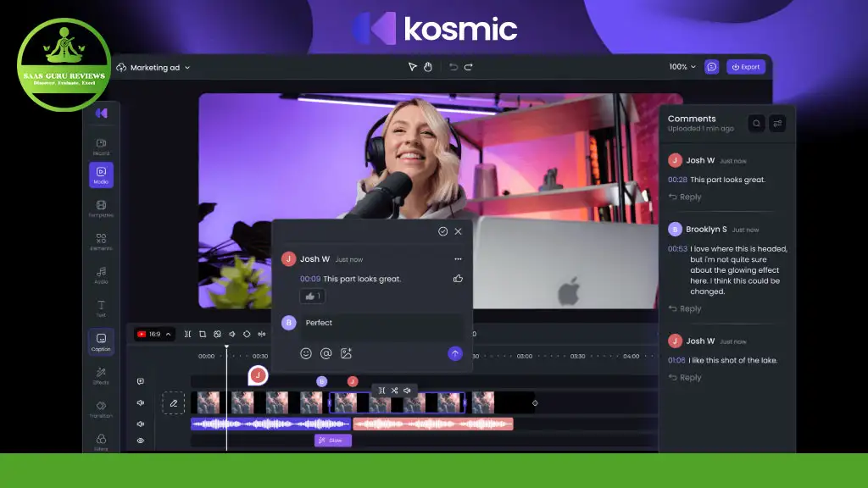Click the thumbs up reaction count chip
Screen dimensions: 868x488
click(x=313, y=296)
